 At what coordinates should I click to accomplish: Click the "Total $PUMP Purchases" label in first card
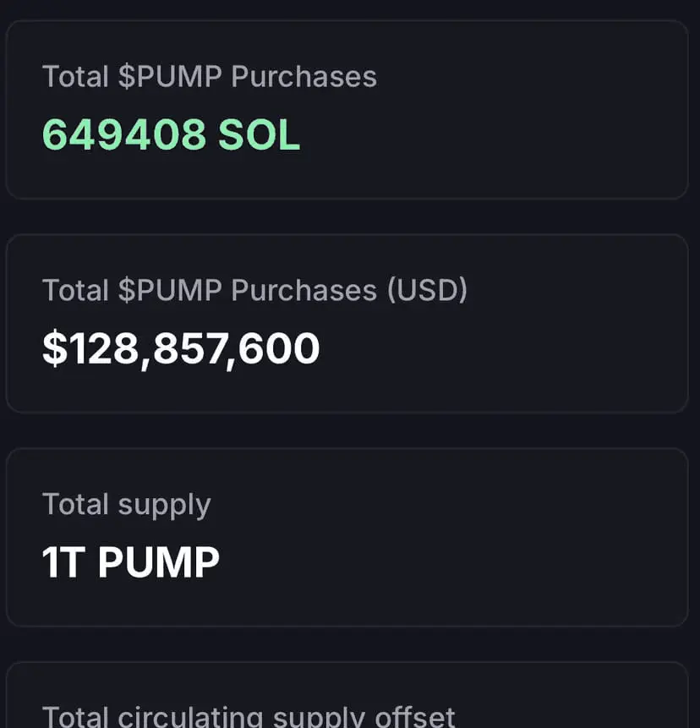(x=210, y=76)
